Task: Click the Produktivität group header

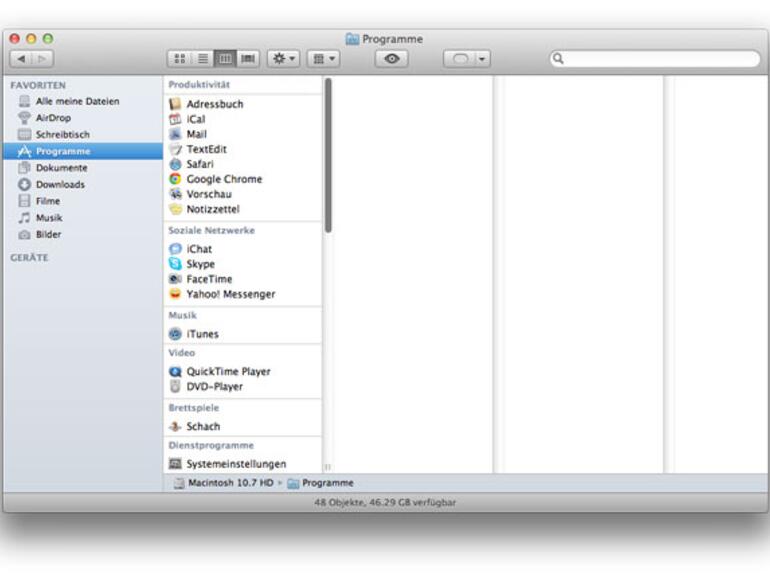Action: [199, 84]
